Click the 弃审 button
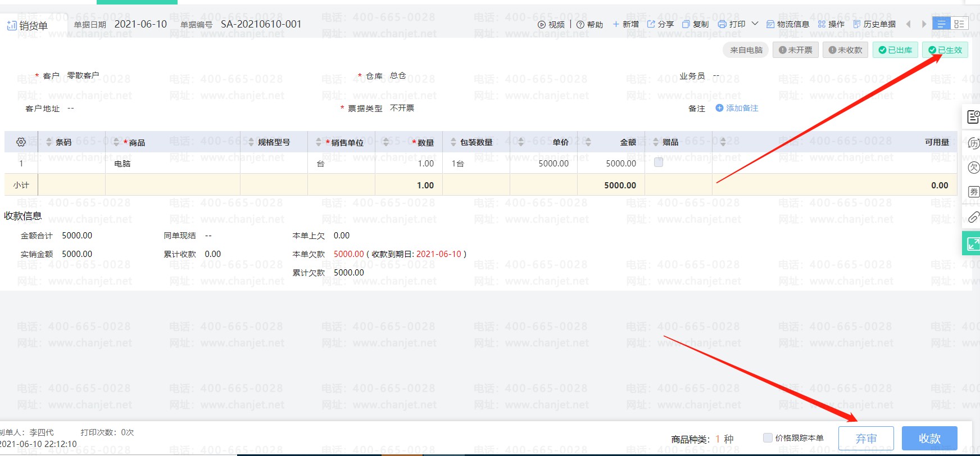980x456 pixels. click(x=866, y=439)
